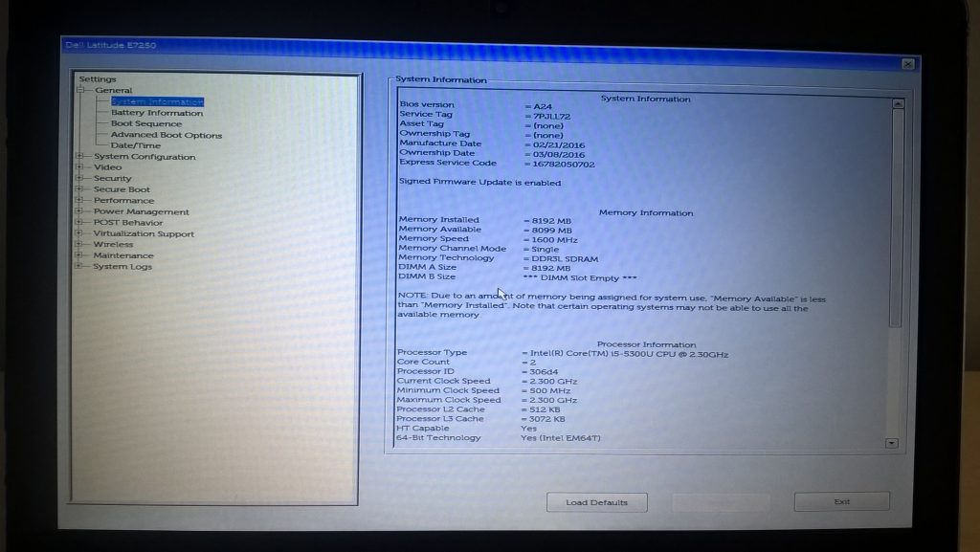
Task: Expand the Virtualization Support node
Action: (79, 233)
